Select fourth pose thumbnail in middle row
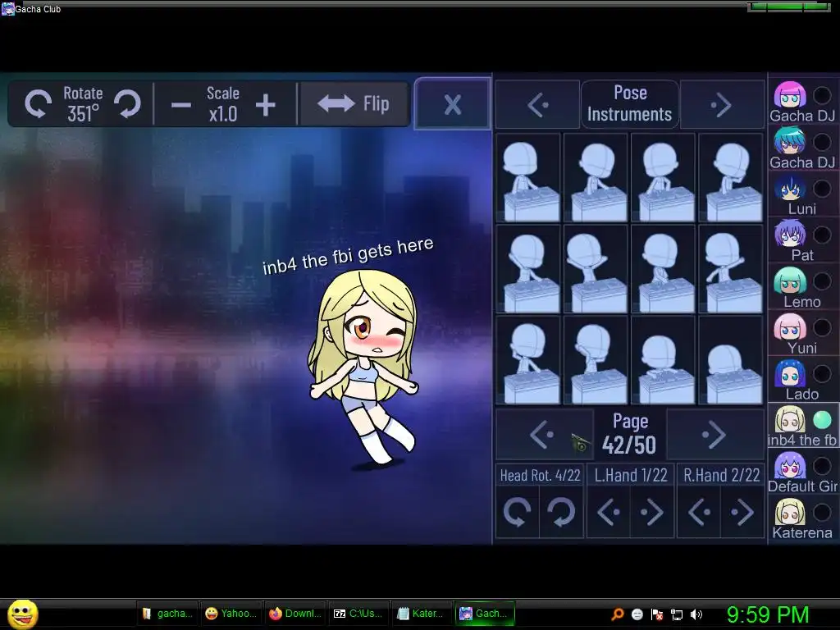 [731, 269]
